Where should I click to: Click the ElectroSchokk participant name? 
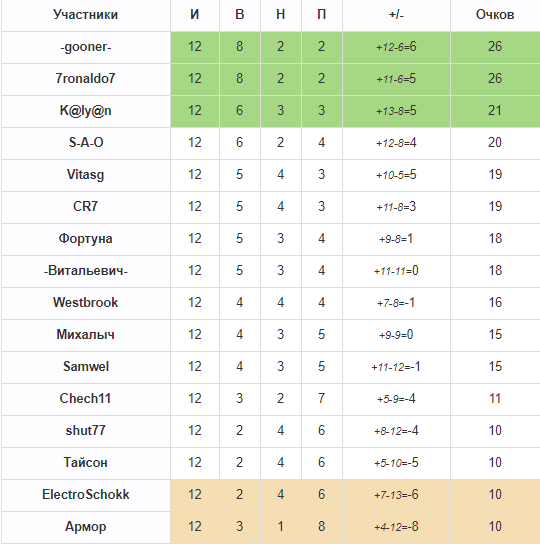coord(86,495)
